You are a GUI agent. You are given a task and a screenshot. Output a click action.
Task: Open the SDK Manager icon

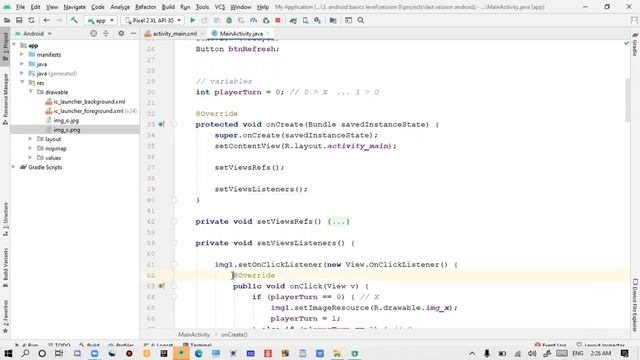point(317,20)
